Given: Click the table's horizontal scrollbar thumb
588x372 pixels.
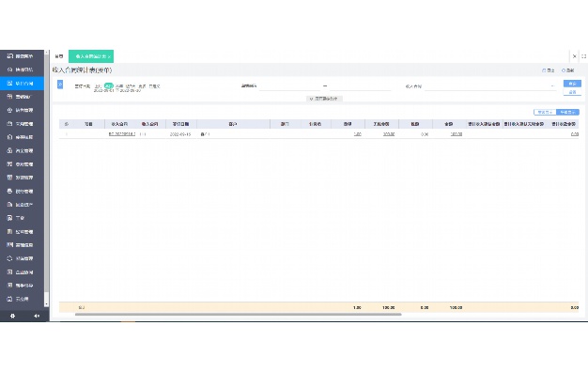Looking at the screenshot, I should click(239, 315).
